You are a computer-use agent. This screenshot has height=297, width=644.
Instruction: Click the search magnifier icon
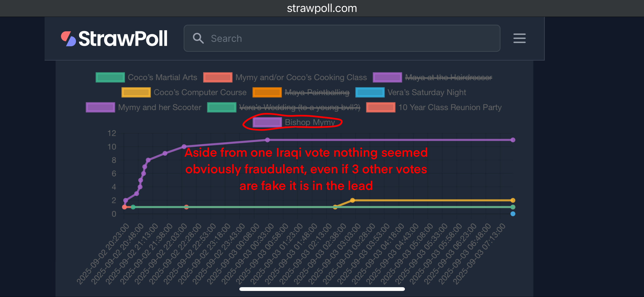[x=198, y=39]
